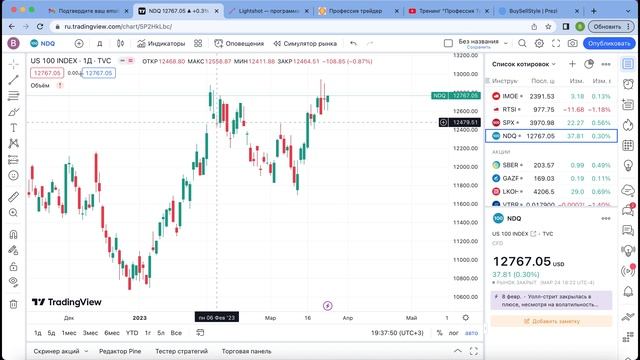Viewport: 640px width, 360px height.
Task: Redo the last chart action
Action: pyautogui.click(x=370, y=43)
